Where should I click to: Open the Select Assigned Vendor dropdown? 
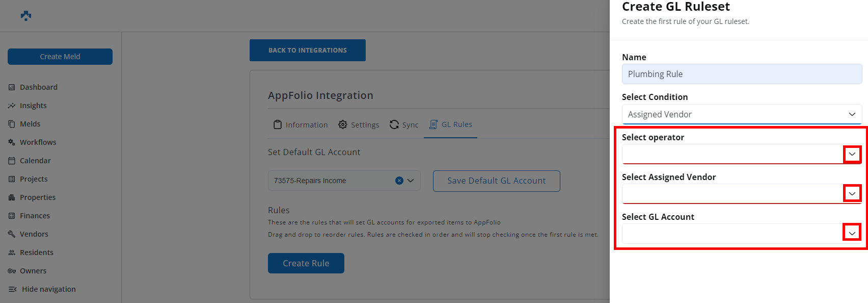click(852, 193)
